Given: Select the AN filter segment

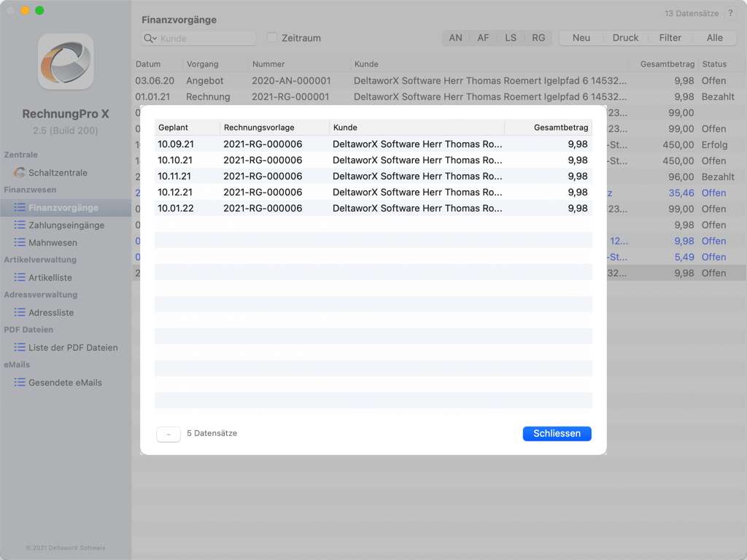Looking at the screenshot, I should click(x=455, y=38).
